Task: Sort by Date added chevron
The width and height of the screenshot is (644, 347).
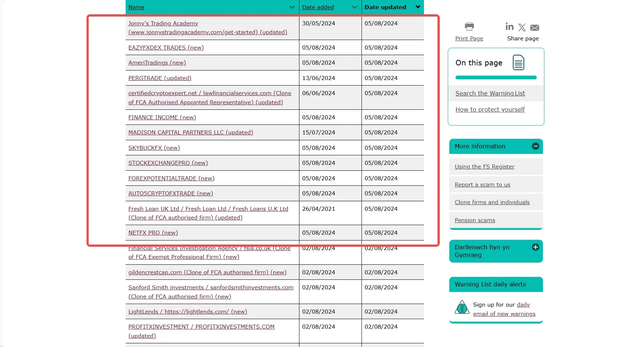Action: point(355,7)
